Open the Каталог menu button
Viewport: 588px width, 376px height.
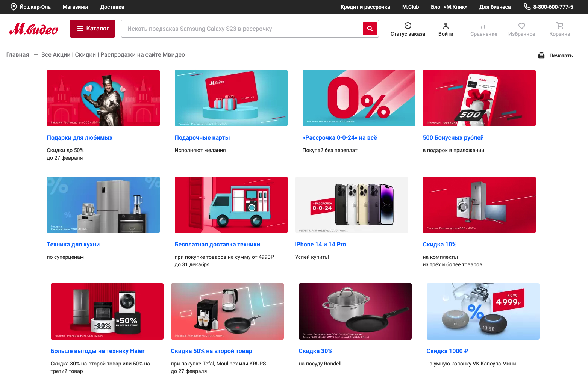coord(92,29)
